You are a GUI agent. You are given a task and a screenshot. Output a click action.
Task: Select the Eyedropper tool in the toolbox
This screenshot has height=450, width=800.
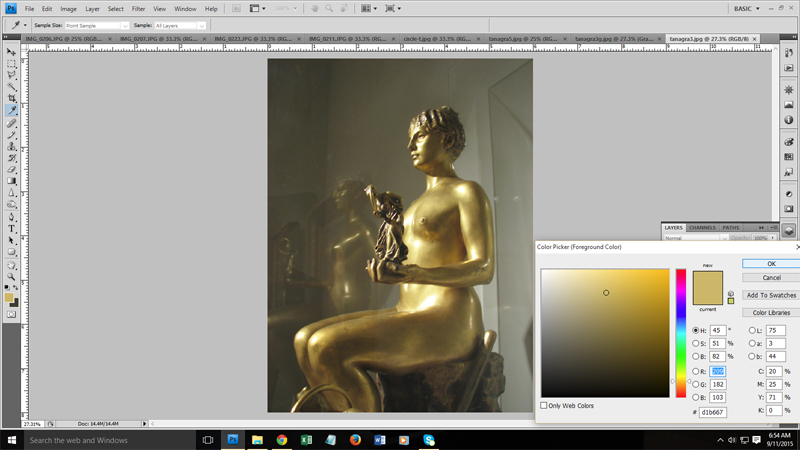11,110
